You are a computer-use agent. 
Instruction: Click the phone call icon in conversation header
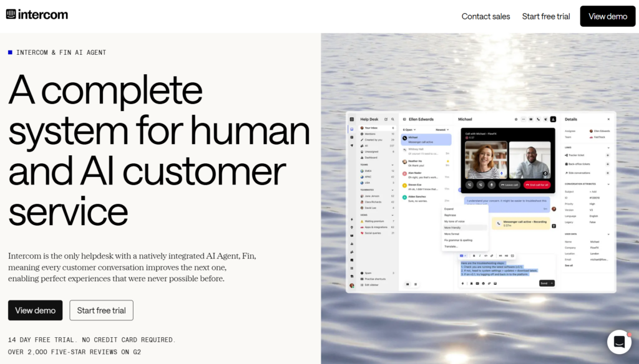[539, 119]
